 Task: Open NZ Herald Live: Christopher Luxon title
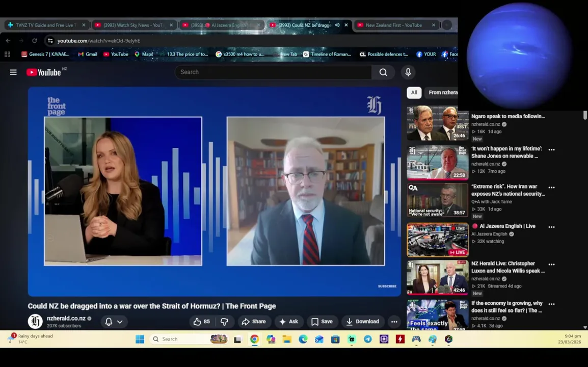pyautogui.click(x=508, y=267)
